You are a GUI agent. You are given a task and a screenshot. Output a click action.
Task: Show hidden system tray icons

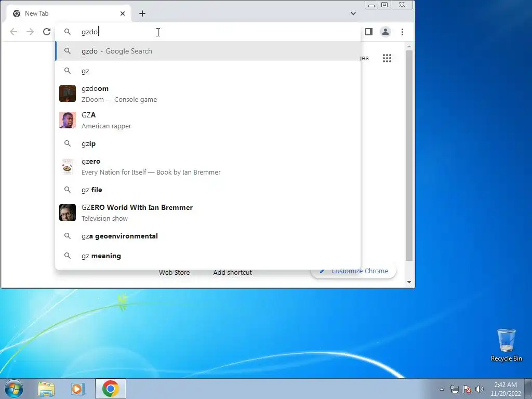pos(442,389)
